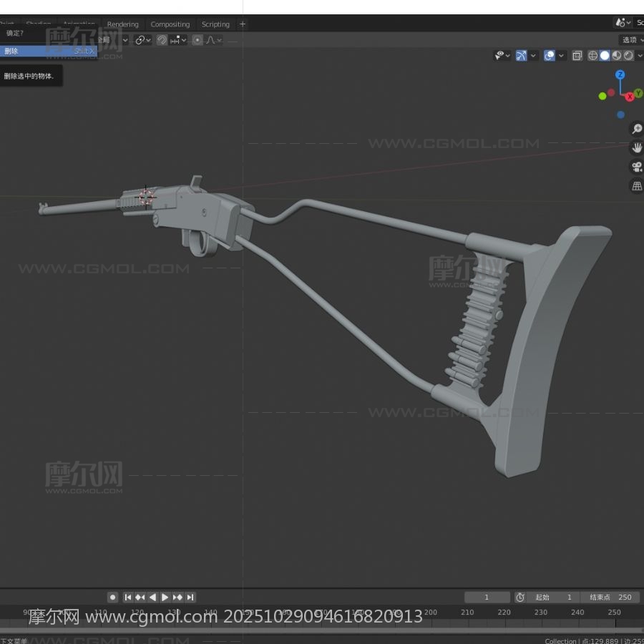
Task: Click the blue Z axis on the gizmo
Action: pos(620,74)
